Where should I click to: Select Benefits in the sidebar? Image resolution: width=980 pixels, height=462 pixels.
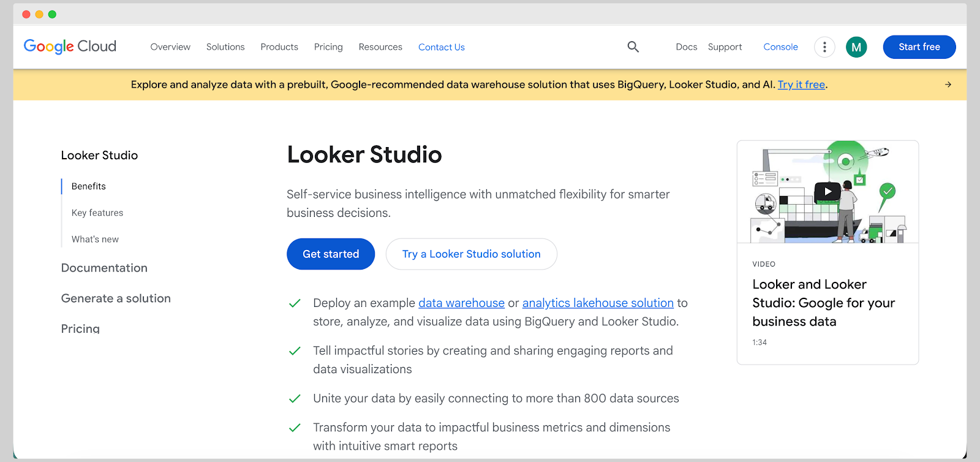click(89, 186)
